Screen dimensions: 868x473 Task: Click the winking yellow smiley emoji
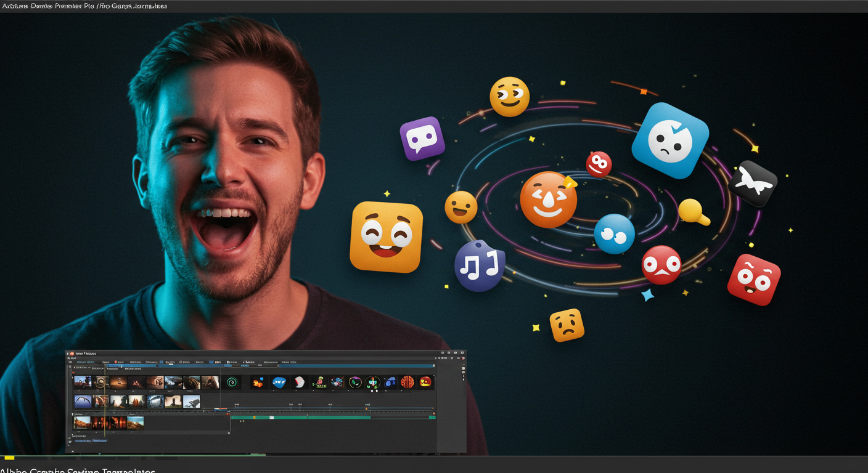[510, 97]
